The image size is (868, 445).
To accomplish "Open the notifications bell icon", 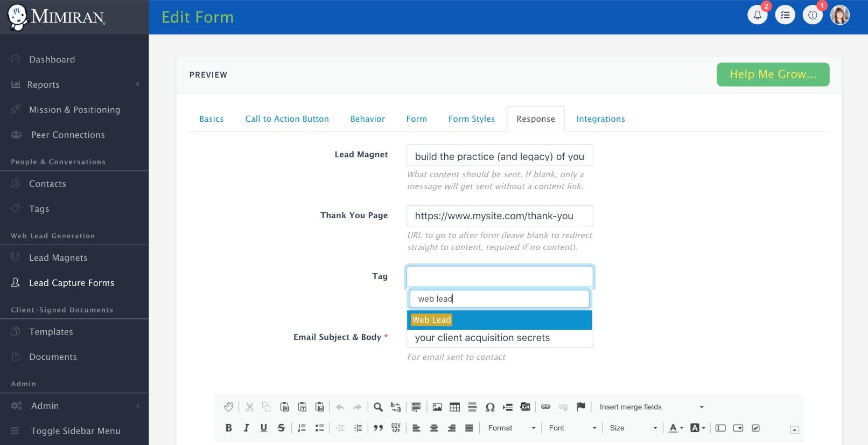I will pos(758,15).
